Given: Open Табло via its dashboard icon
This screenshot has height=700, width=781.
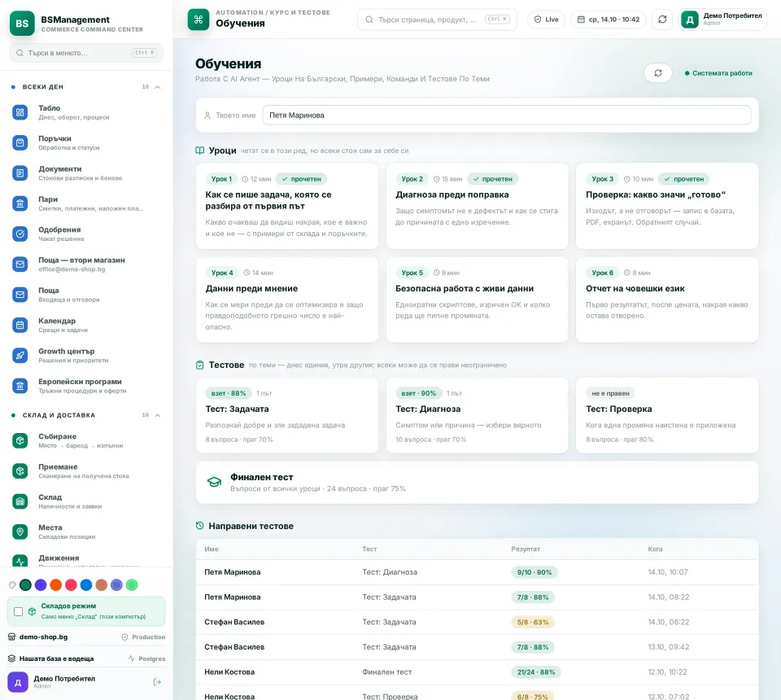Looking at the screenshot, I should [20, 112].
